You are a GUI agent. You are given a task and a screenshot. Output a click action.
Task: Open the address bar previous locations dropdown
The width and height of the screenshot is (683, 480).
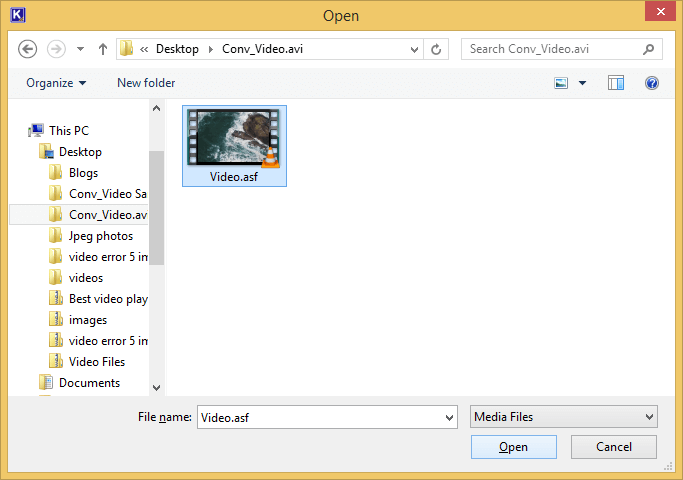click(415, 49)
